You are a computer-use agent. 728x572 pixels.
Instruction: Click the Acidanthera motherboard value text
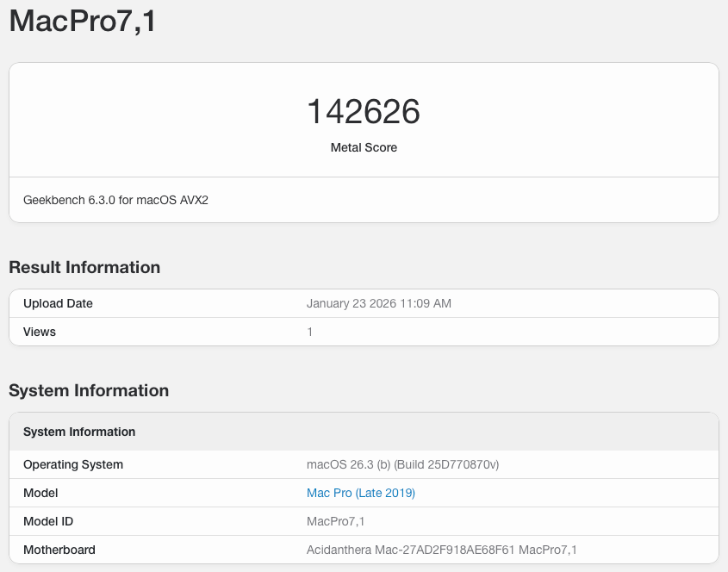(x=442, y=550)
